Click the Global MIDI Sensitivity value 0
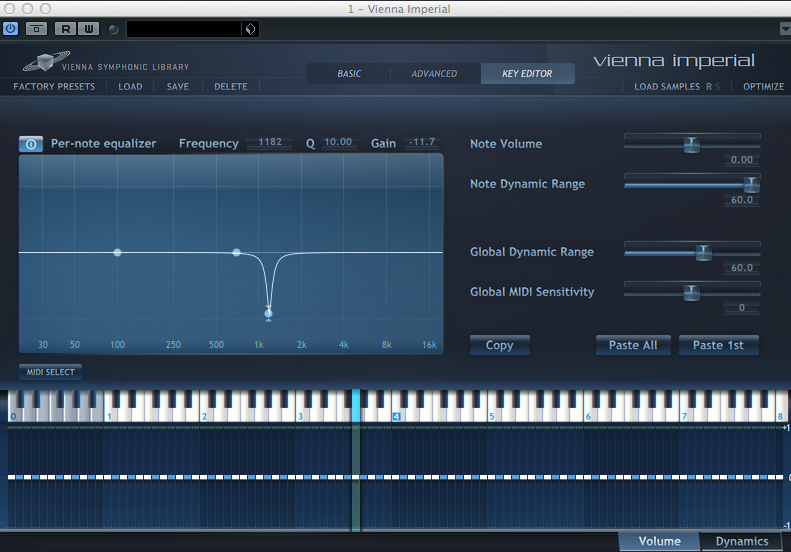The width and height of the screenshot is (791, 552). 742,308
